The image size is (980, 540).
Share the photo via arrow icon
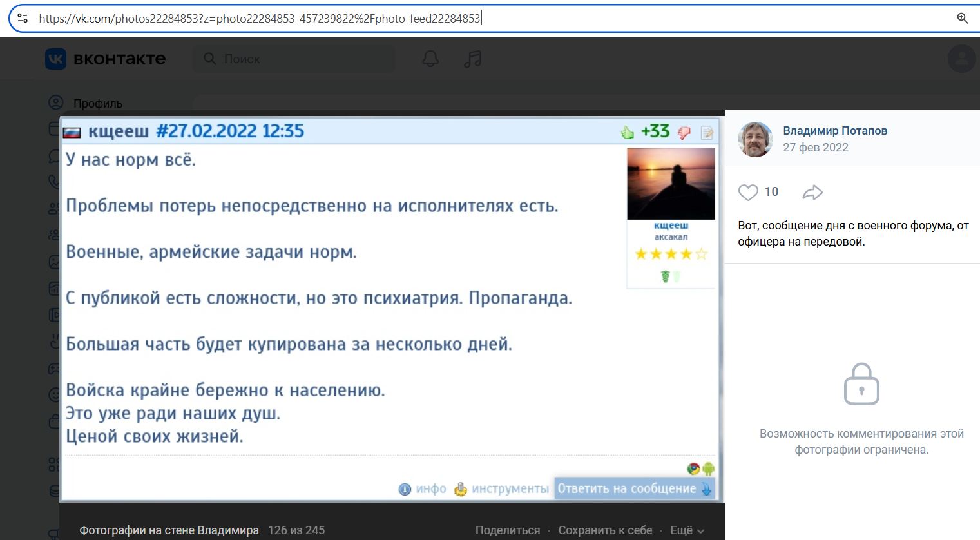[x=813, y=192]
